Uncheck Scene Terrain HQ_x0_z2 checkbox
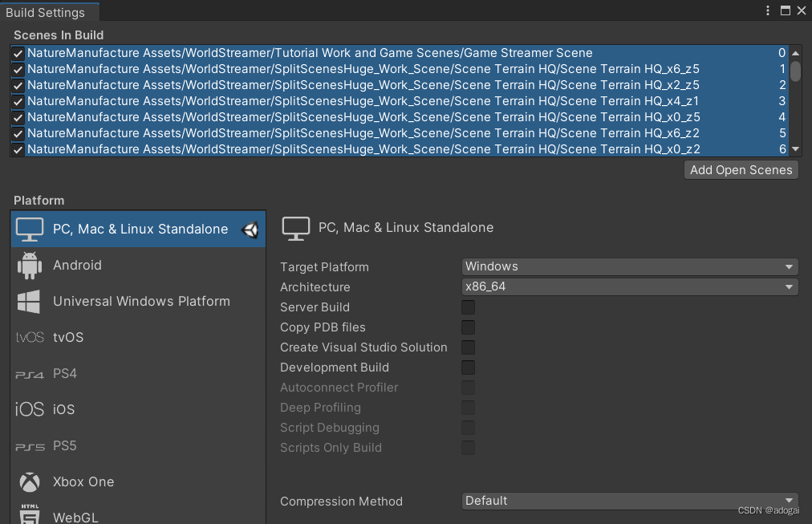 pyautogui.click(x=18, y=149)
